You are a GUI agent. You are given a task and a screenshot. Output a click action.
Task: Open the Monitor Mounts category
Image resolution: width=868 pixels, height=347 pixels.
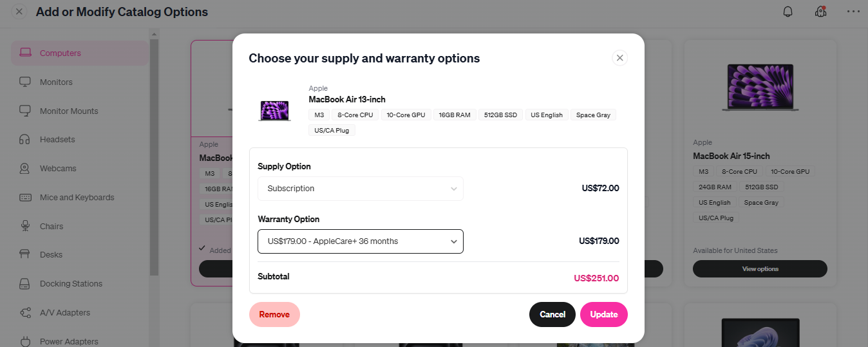[x=69, y=111]
